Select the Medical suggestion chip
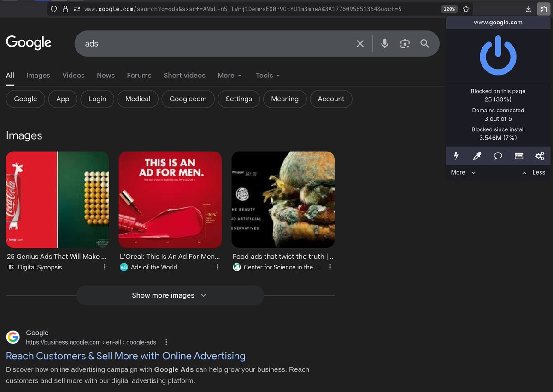Screen dimensions: 553x392 [x=138, y=99]
